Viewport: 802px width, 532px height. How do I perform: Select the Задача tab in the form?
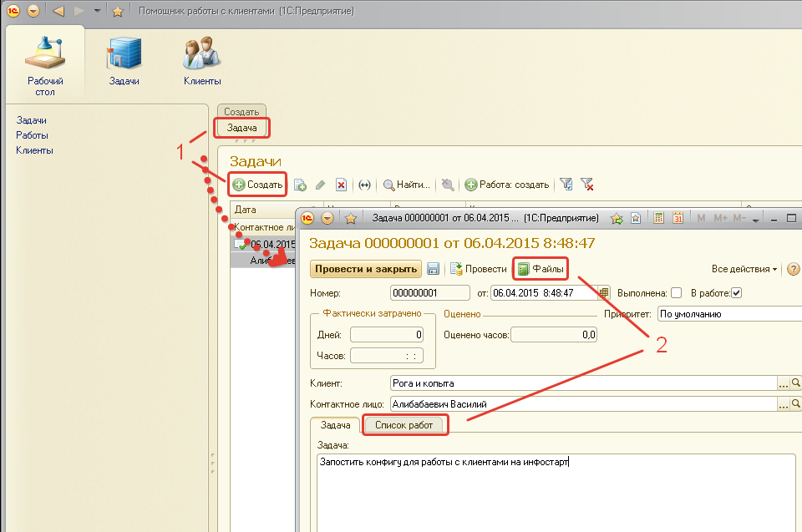[335, 425]
